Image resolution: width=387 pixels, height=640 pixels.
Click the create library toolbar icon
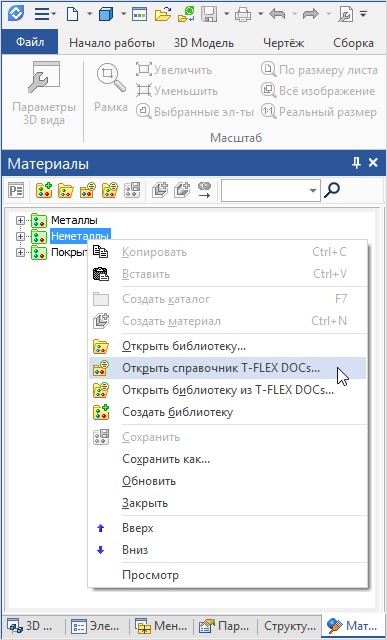[x=44, y=190]
